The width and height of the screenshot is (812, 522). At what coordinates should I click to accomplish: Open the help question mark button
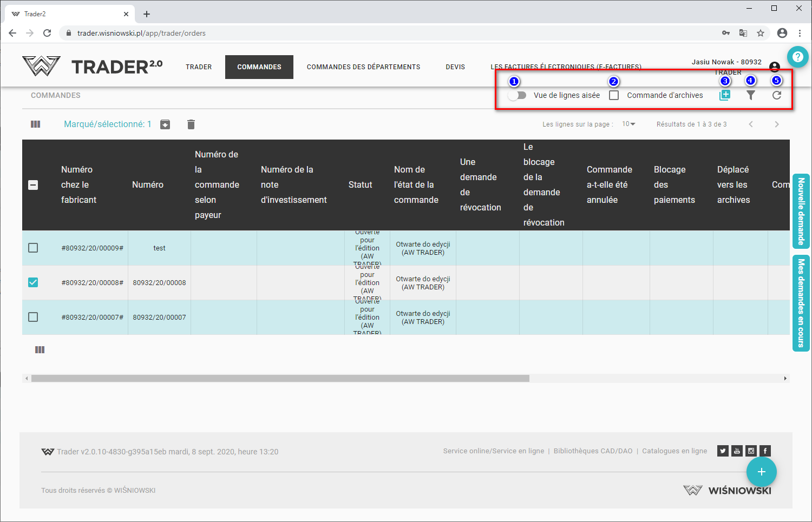(797, 56)
